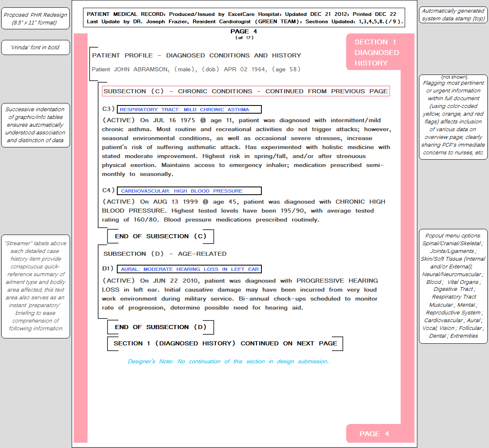
Task: Click the (of 17) page count text
Action: pyautogui.click(x=244, y=38)
